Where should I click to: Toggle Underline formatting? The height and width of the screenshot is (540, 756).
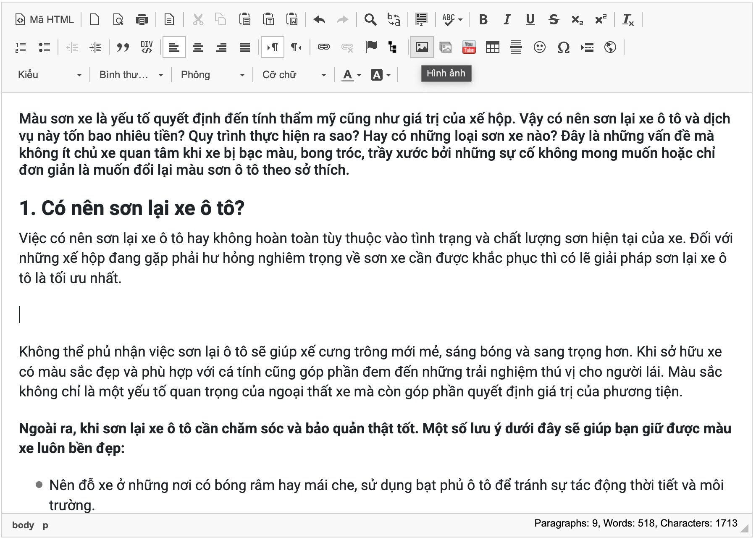530,20
